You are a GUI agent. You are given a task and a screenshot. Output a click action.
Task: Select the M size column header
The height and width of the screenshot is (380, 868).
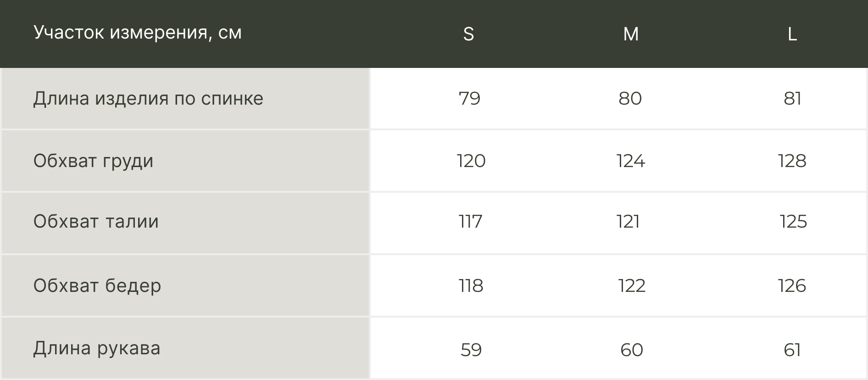point(631,34)
